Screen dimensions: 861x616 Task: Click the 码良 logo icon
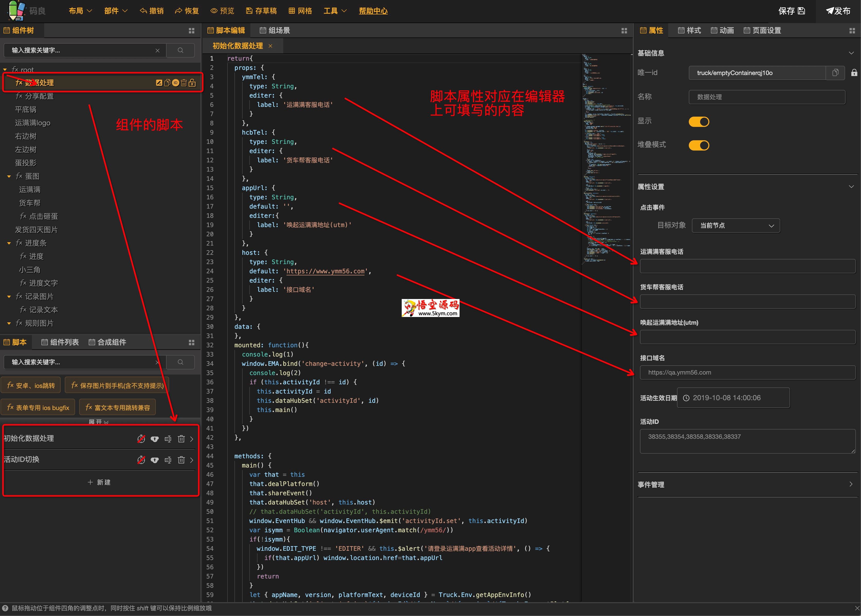click(17, 11)
